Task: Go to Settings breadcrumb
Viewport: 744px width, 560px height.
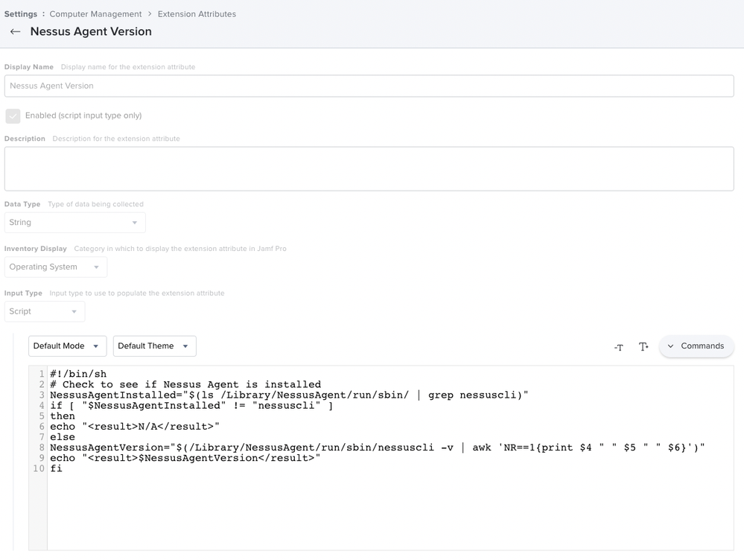Action: coord(20,14)
